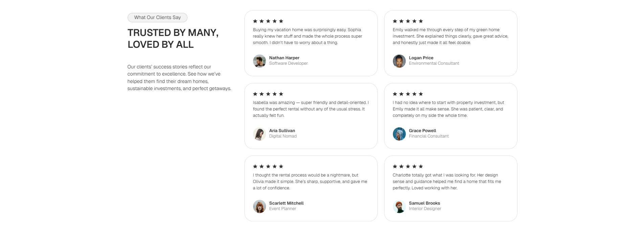Image resolution: width=644 pixels, height=231 pixels.
Task: Click Scarlett Mitchell's avatar photo
Action: 260,206
